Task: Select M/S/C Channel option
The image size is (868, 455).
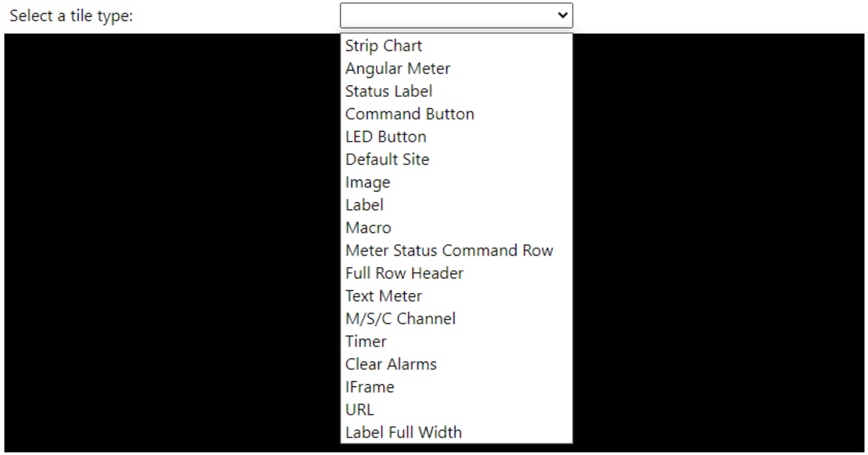Action: point(400,319)
